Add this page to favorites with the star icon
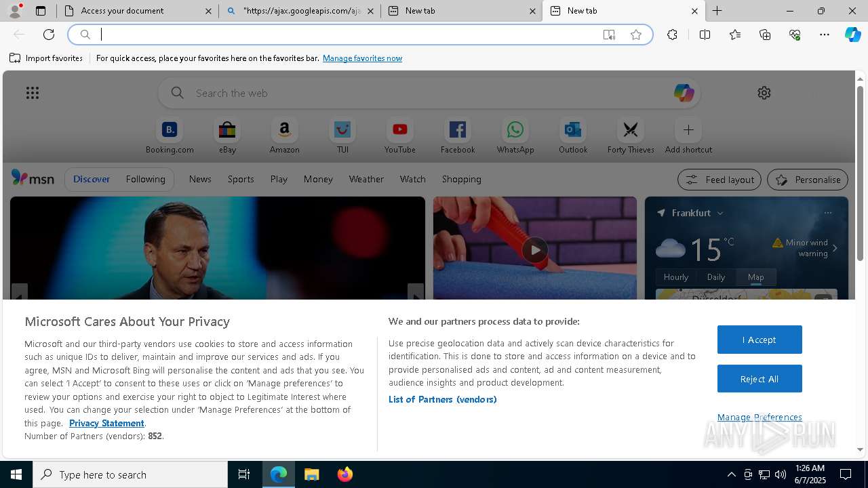Viewport: 868px width, 488px height. (636, 35)
